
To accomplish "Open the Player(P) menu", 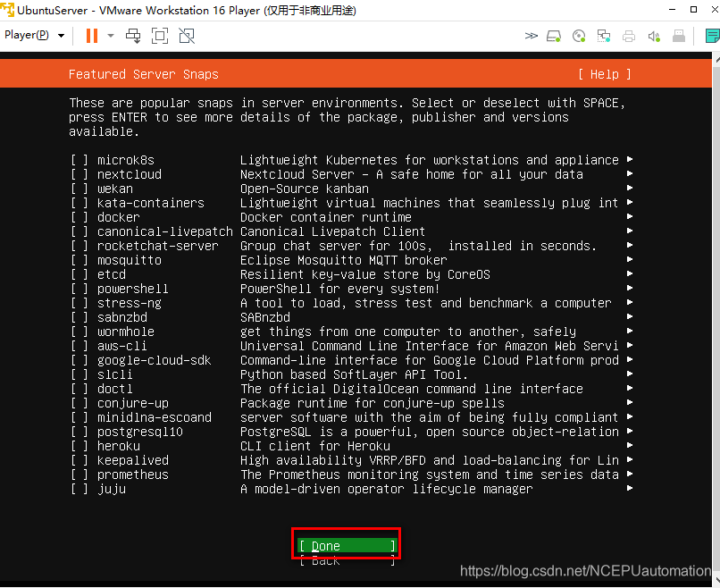I will [34, 35].
